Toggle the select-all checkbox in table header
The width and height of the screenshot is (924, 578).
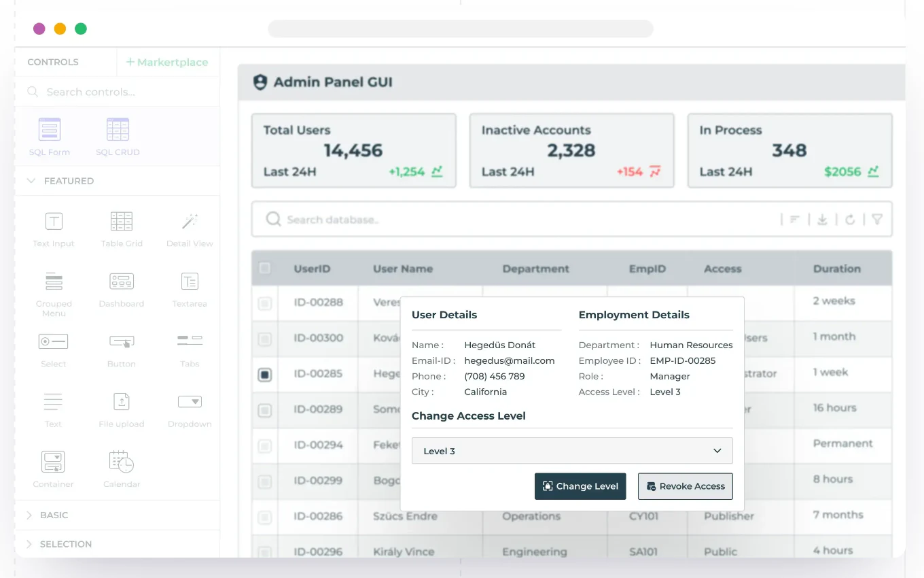[x=265, y=269]
